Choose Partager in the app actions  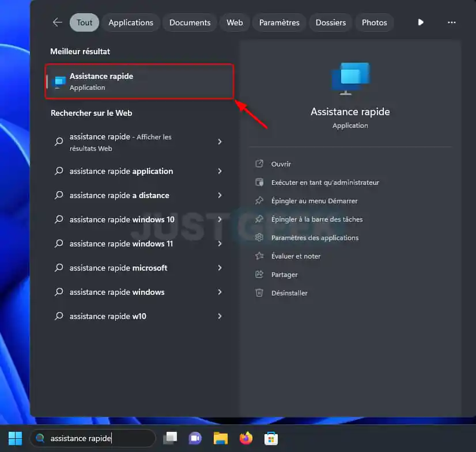[x=285, y=275]
